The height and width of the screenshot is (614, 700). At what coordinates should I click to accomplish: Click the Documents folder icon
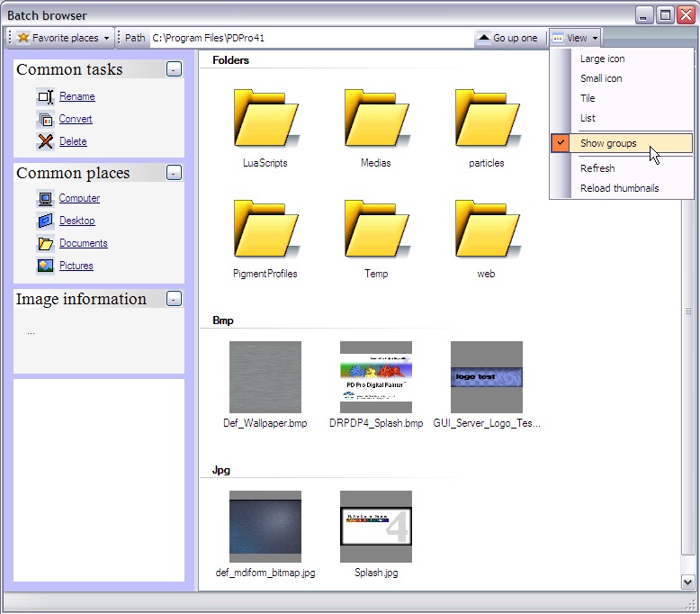[x=45, y=244]
